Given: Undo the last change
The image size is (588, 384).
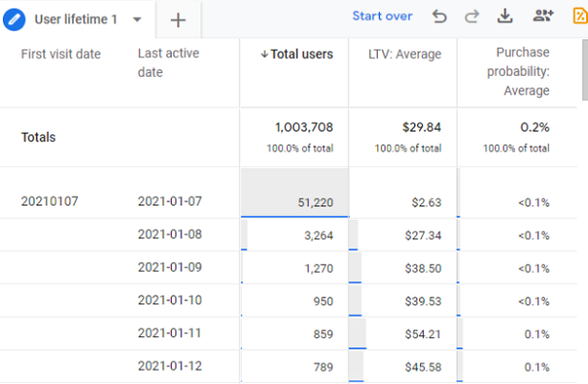Looking at the screenshot, I should point(439,16).
